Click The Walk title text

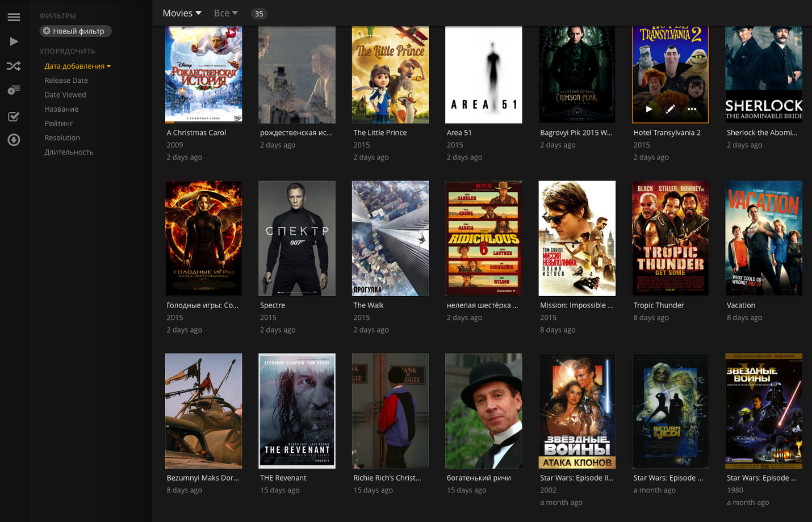click(368, 305)
